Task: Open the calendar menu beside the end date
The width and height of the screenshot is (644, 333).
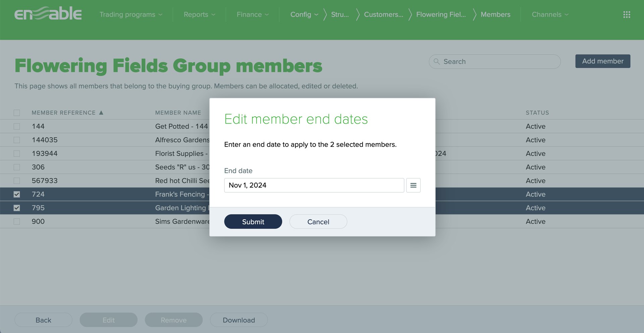Action: (x=413, y=185)
